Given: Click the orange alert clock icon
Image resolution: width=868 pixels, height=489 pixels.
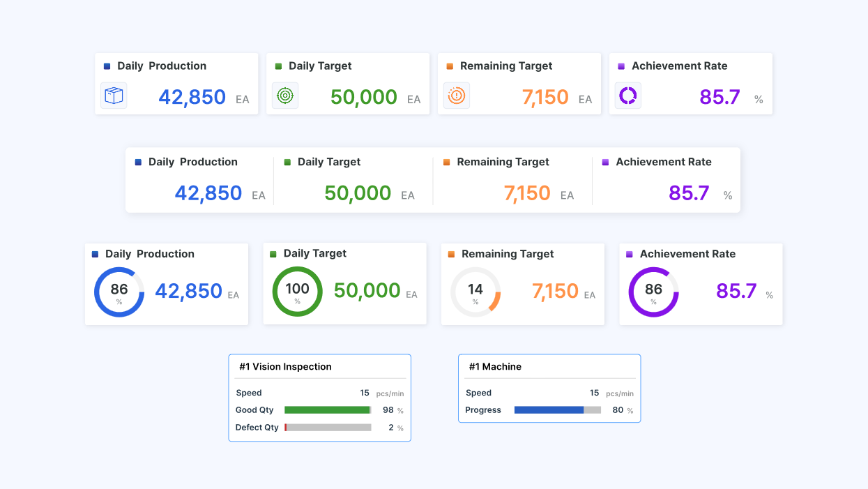Looking at the screenshot, I should pyautogui.click(x=457, y=96).
